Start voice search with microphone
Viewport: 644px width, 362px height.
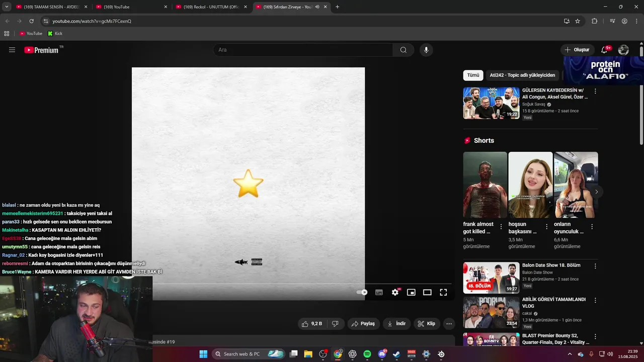(426, 50)
